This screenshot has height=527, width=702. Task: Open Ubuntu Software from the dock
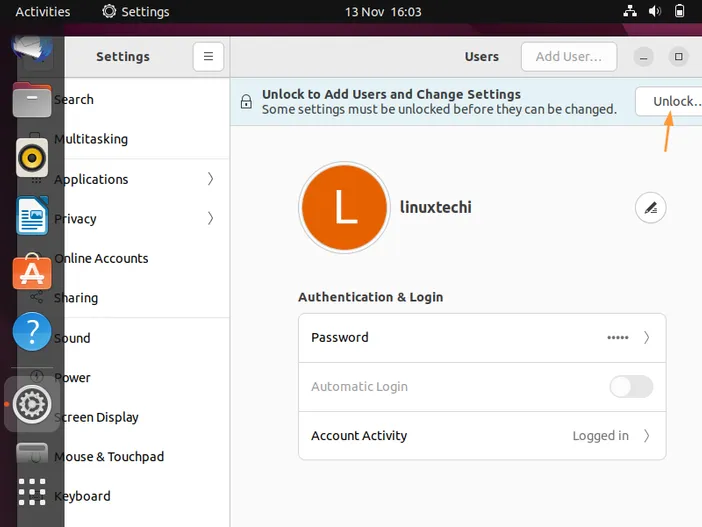(32, 272)
